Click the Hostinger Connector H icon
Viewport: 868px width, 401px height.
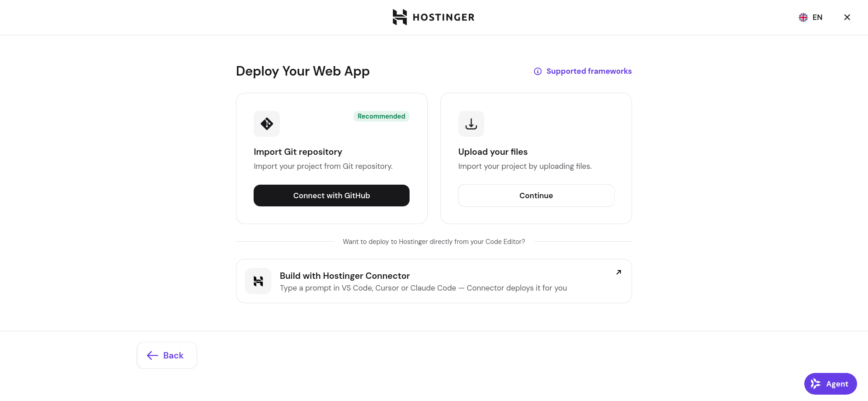pos(258,281)
